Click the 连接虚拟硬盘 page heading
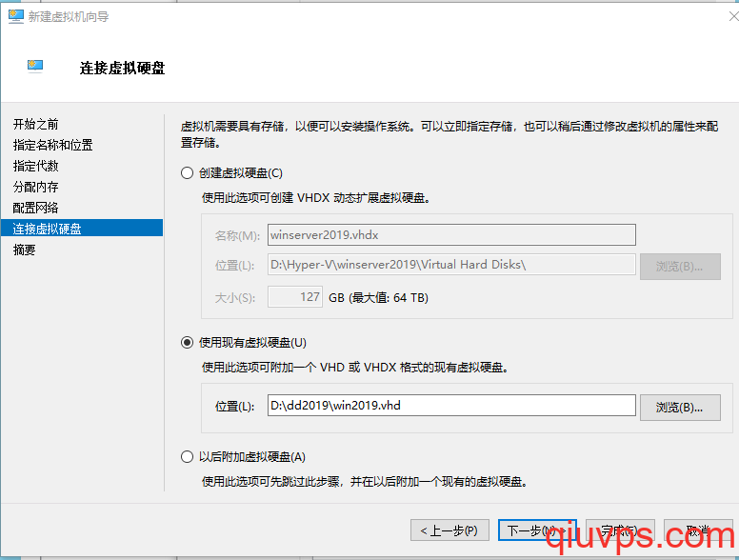739x560 pixels. [122, 68]
